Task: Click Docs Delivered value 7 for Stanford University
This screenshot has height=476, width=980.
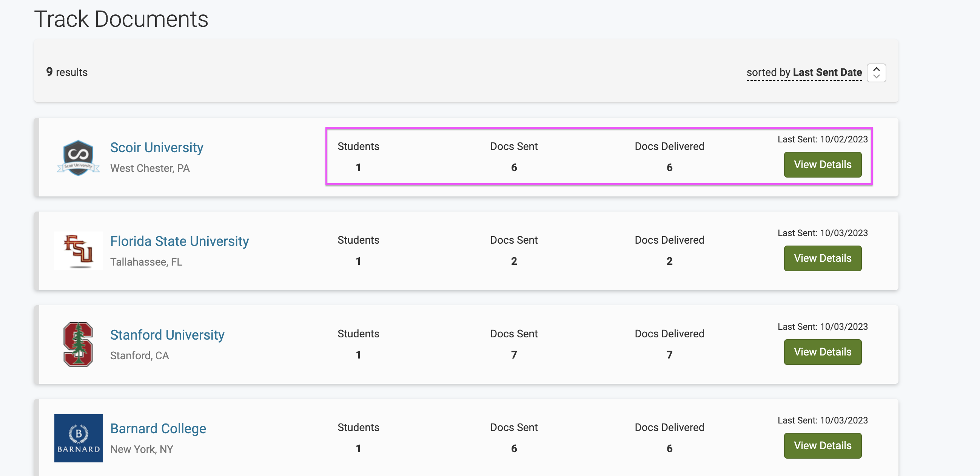Action: click(670, 355)
